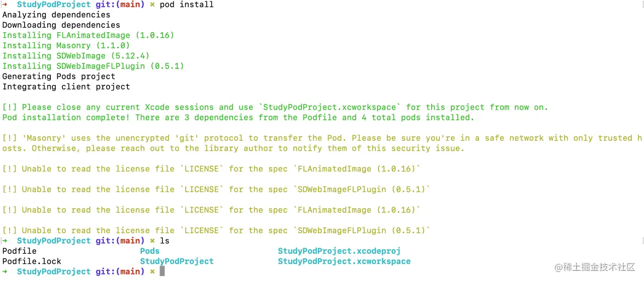
Task: Click the Masonry unencrypted git protocol warning
Action: pos(322,143)
